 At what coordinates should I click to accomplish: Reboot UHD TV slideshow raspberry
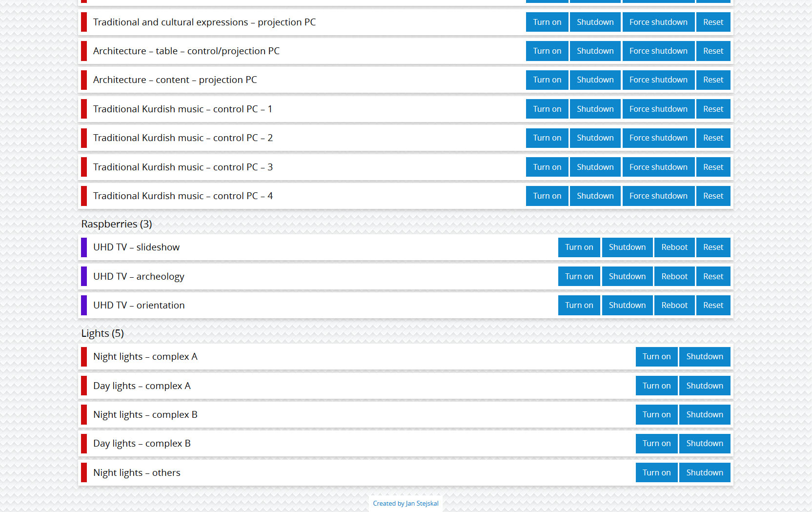674,247
